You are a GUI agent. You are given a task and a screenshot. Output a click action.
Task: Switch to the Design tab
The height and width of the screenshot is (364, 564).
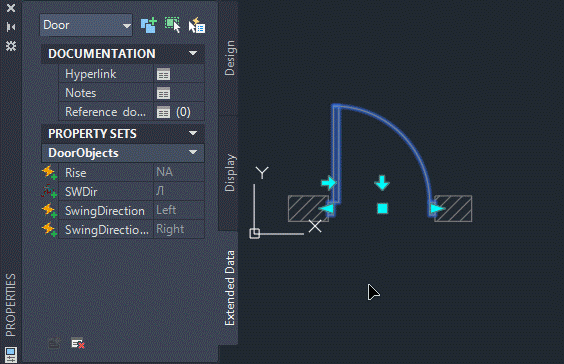pyautogui.click(x=229, y=58)
